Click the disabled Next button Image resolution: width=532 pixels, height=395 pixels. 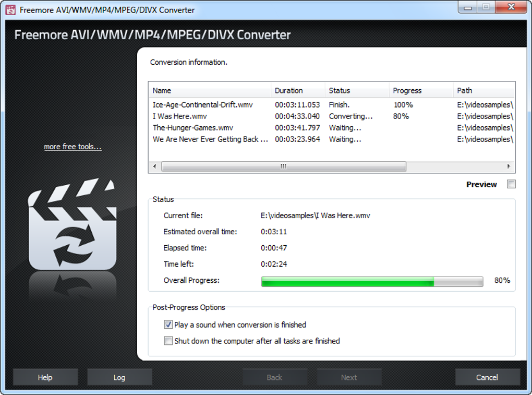349,377
